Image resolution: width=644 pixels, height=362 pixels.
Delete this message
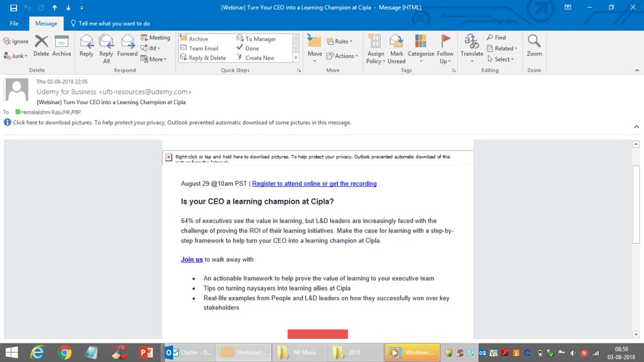pos(41,46)
